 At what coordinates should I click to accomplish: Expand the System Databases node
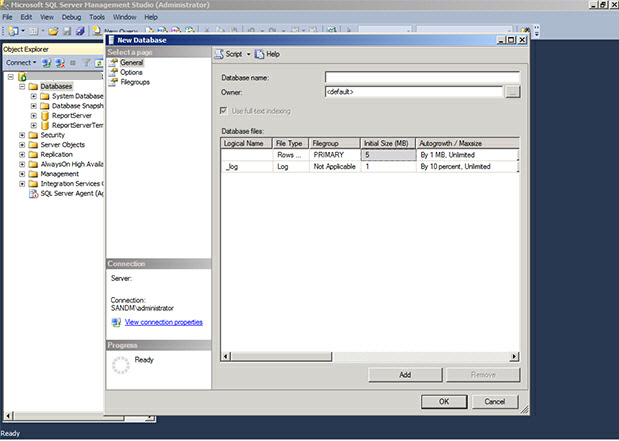(x=34, y=96)
